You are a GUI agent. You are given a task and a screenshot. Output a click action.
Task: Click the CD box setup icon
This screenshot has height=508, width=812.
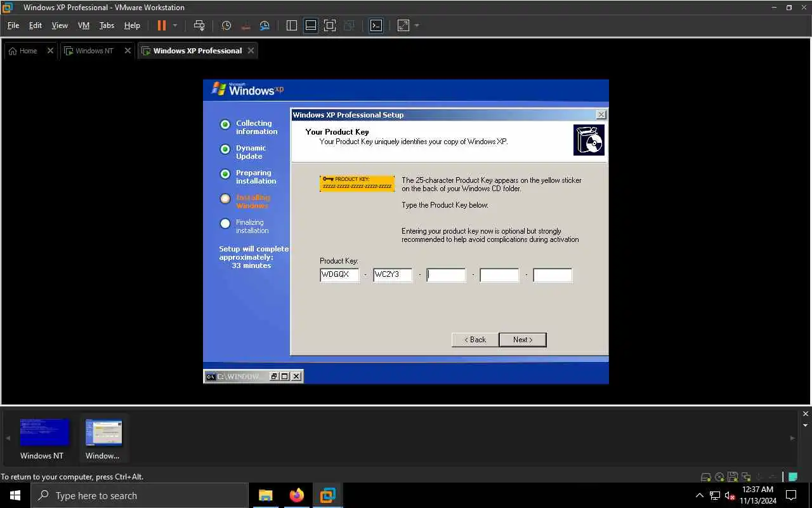[589, 140]
